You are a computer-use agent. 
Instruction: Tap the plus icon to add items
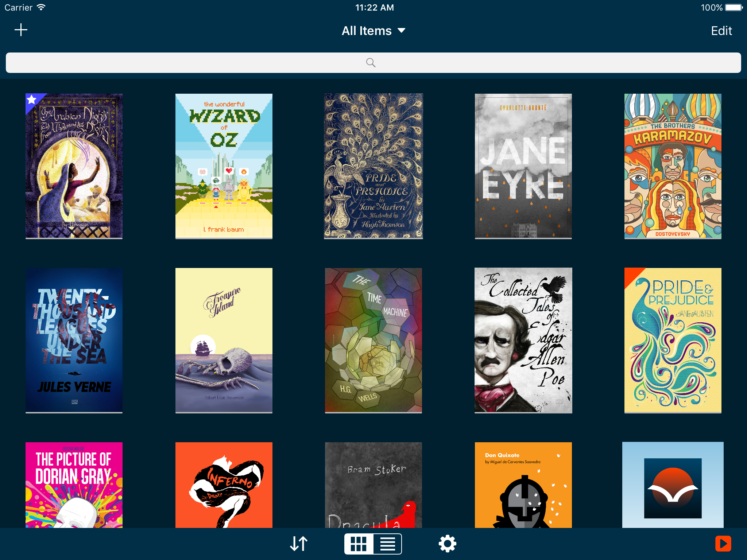(21, 30)
